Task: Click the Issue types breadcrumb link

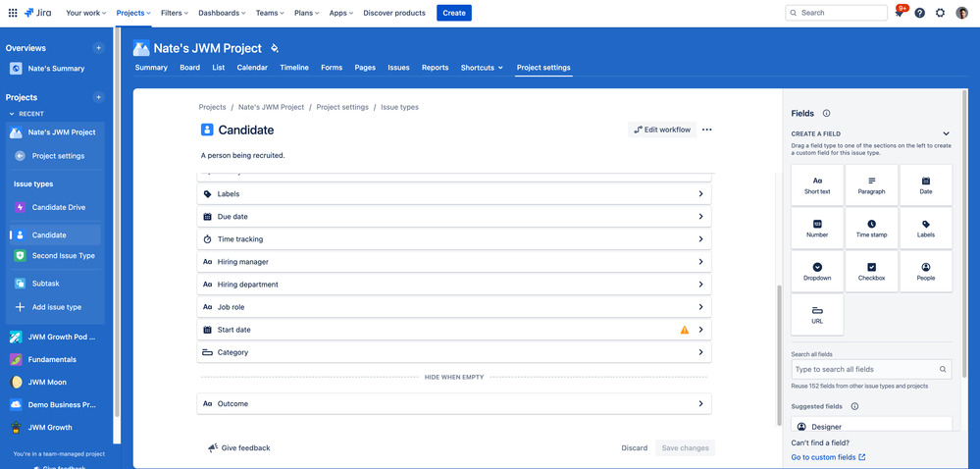Action: (400, 107)
